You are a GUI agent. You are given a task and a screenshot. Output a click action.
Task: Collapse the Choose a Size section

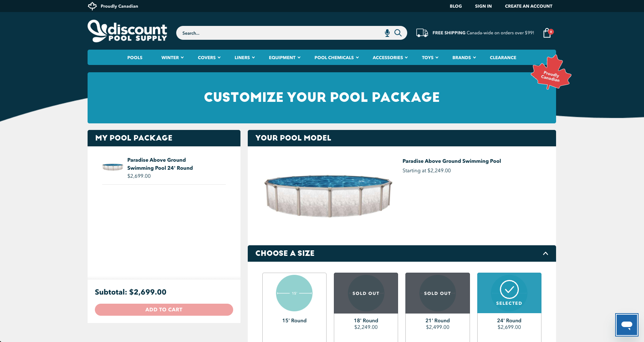[x=545, y=253]
